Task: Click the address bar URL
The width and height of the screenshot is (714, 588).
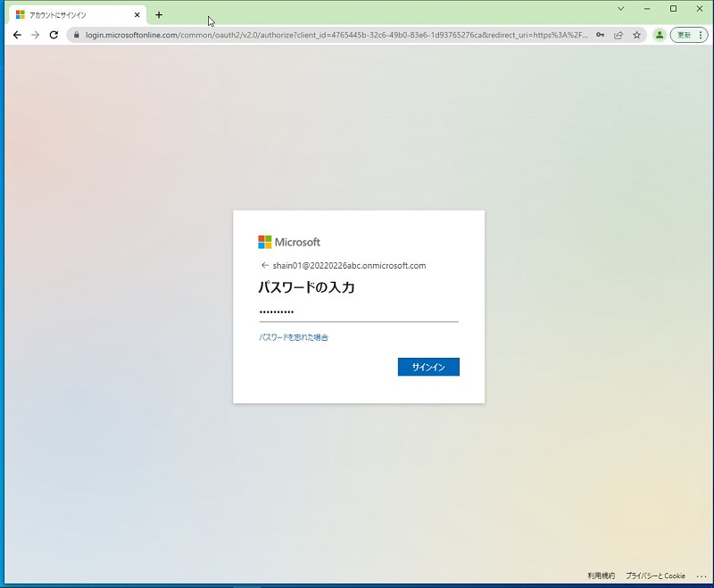Action: point(336,35)
